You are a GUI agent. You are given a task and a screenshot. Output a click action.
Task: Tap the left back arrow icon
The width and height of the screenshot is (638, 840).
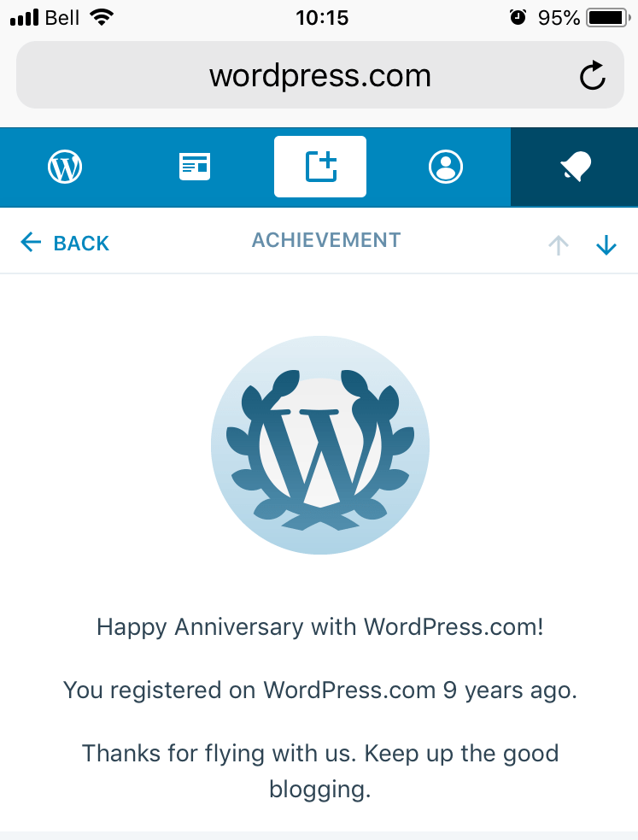[x=31, y=243]
